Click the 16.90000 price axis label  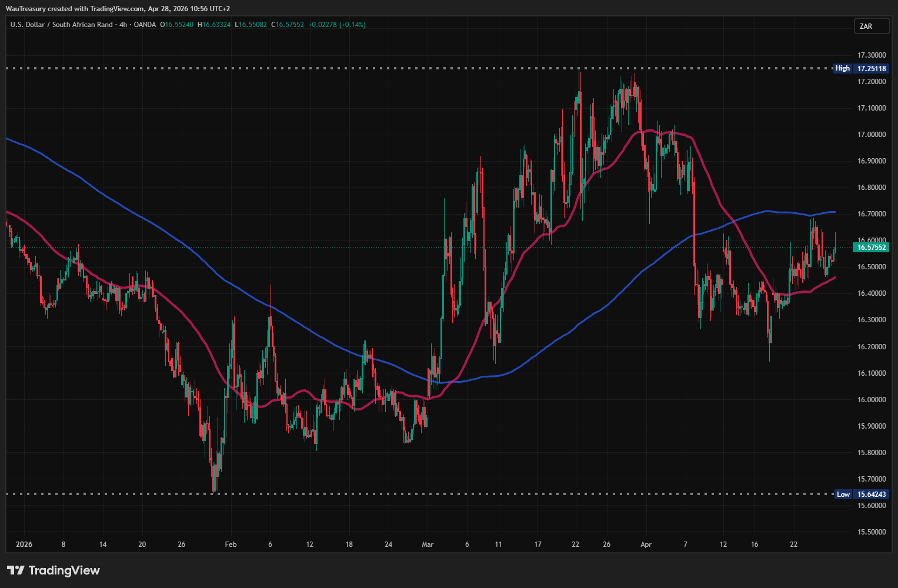tap(872, 161)
